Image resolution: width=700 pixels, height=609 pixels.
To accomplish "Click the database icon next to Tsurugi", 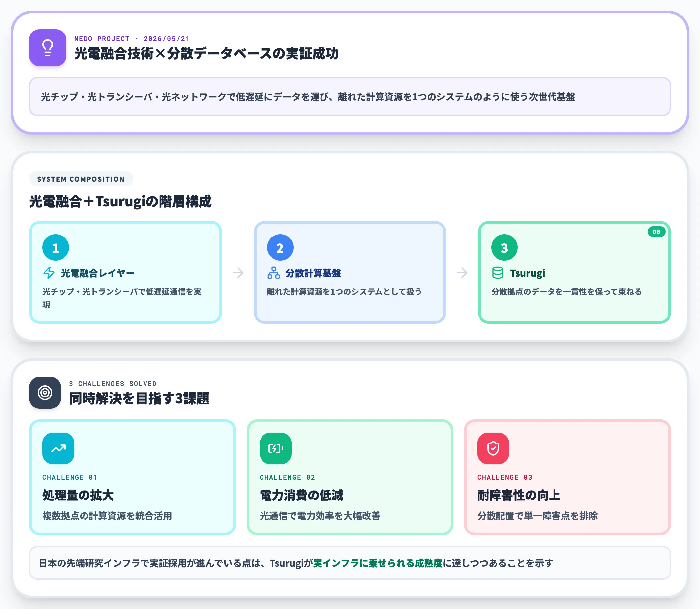I will 497,273.
